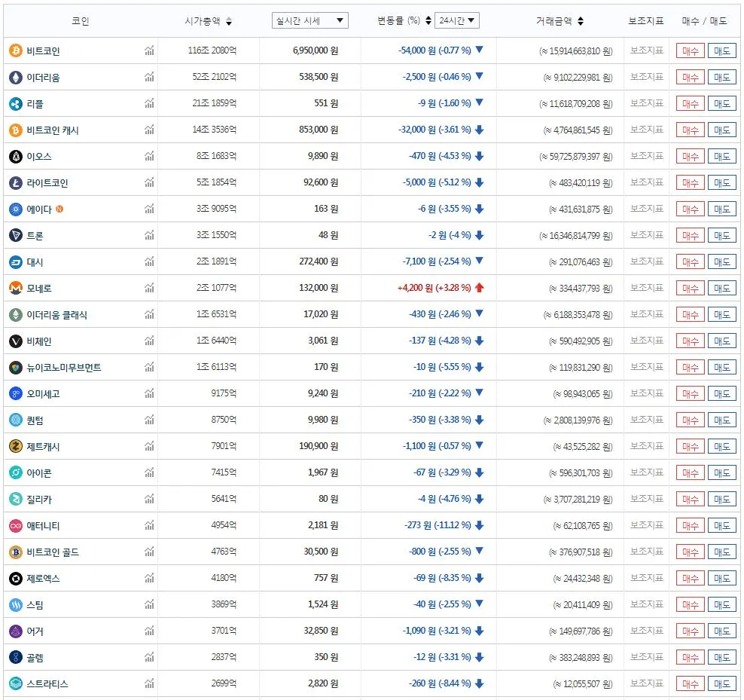Open 보조지표 for 라이트코인

[x=646, y=182]
